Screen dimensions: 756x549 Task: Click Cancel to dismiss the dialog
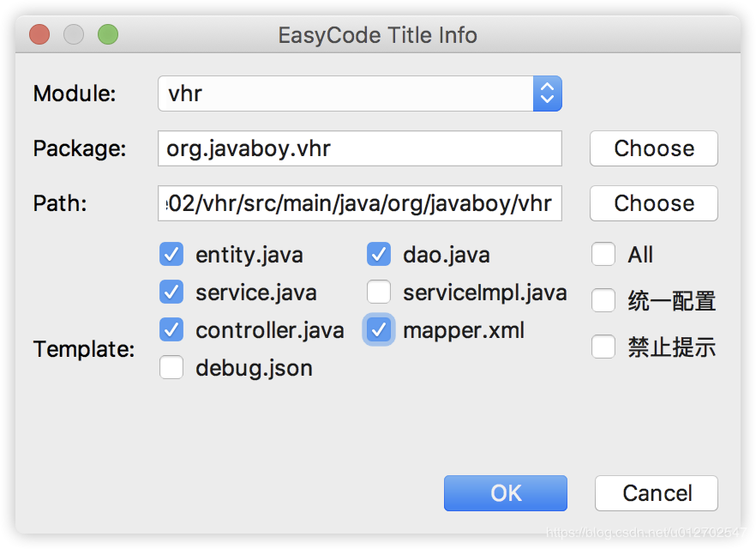coord(656,493)
